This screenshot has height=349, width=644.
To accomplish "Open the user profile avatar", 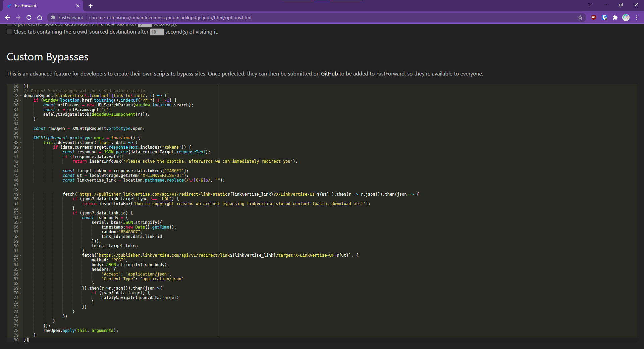I will [x=626, y=17].
